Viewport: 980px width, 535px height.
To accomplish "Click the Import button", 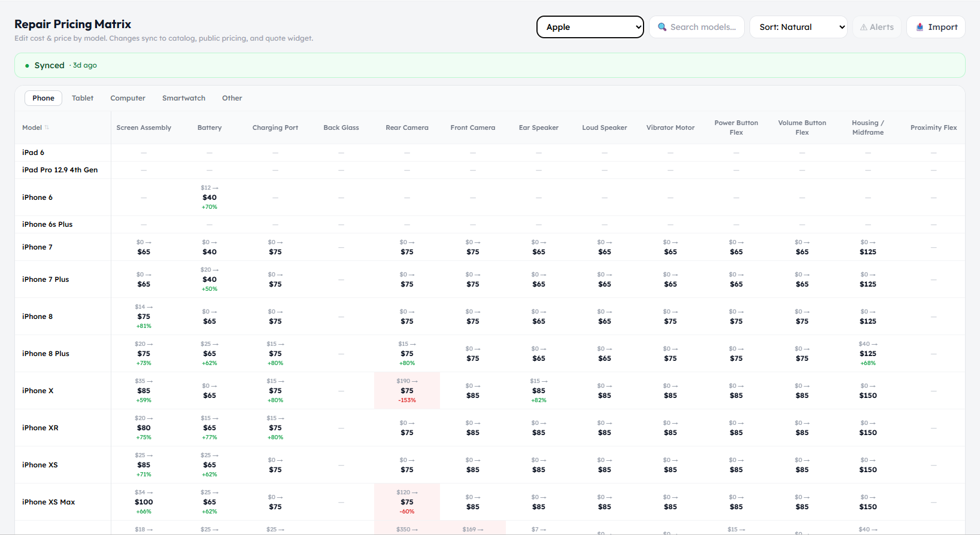I will tap(936, 27).
